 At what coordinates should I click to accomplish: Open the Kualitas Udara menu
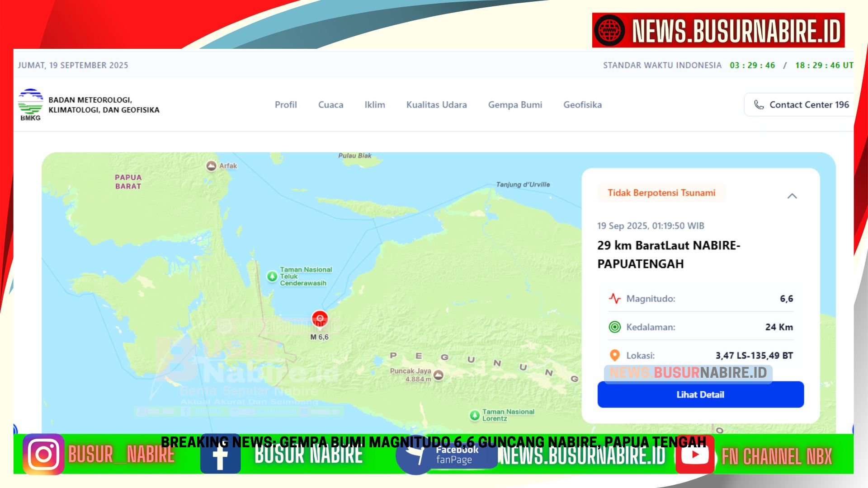pyautogui.click(x=436, y=105)
